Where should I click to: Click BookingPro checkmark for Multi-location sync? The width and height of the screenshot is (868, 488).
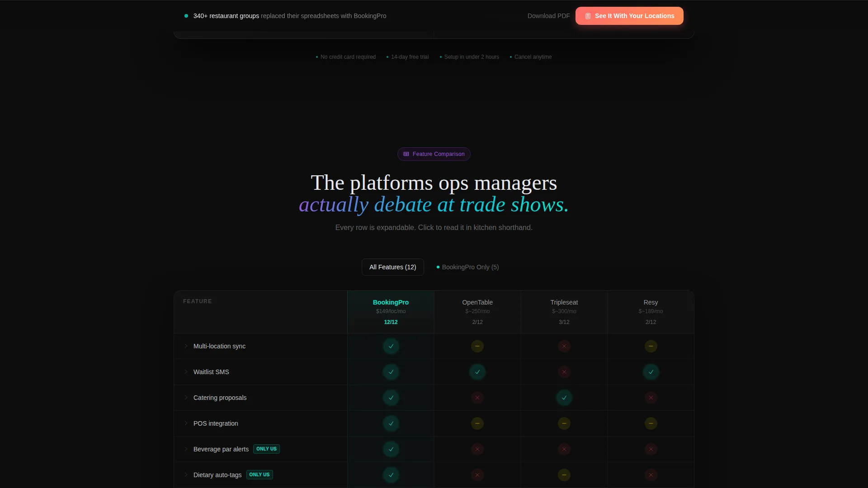391,346
